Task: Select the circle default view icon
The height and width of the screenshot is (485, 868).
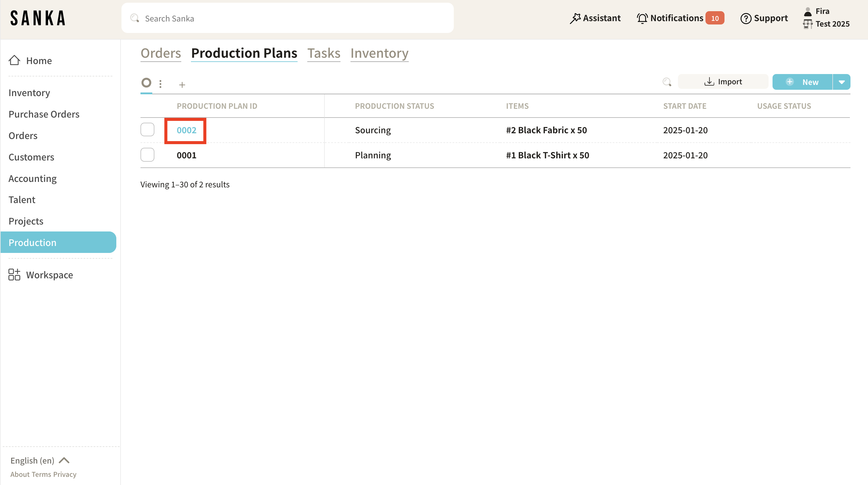Action: pyautogui.click(x=146, y=82)
